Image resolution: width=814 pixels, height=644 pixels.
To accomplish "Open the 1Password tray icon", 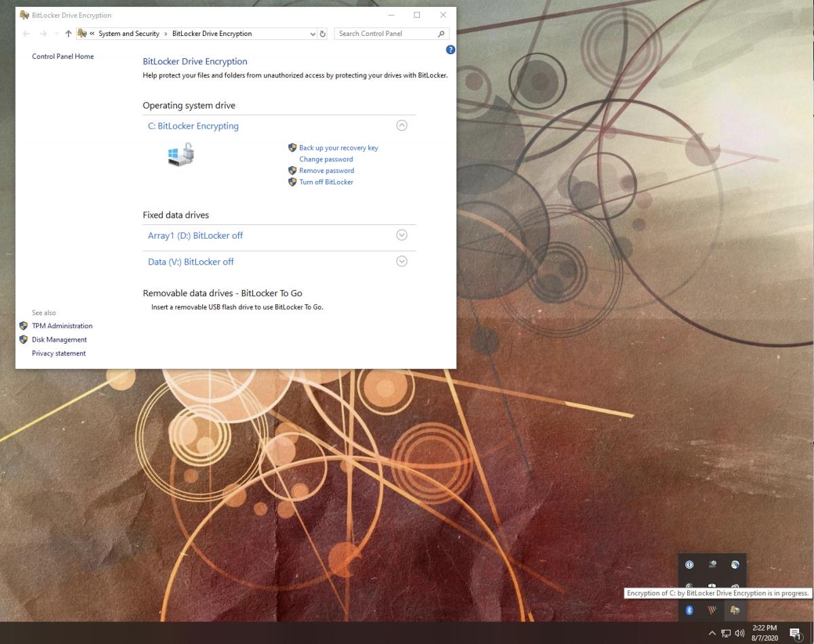I will pyautogui.click(x=689, y=564).
